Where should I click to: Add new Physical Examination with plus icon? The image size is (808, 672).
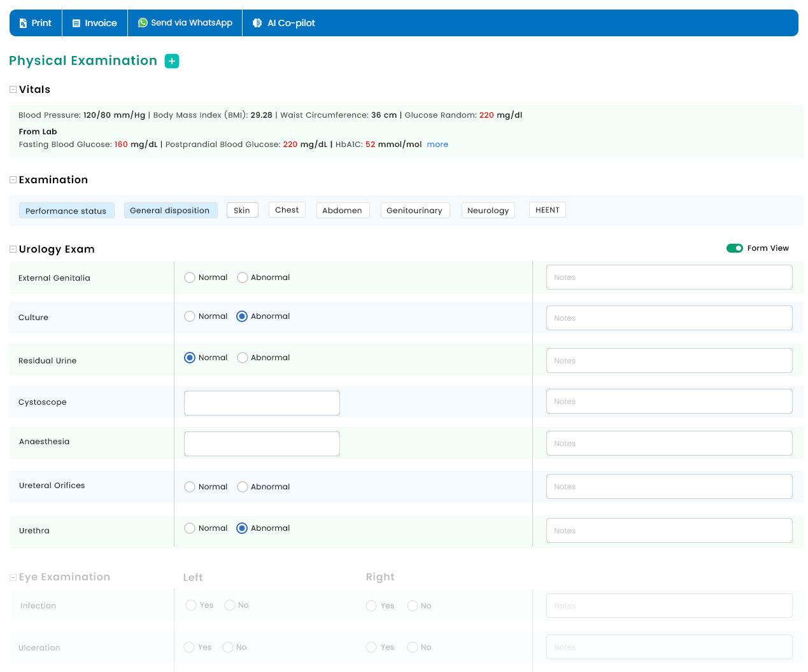[172, 61]
